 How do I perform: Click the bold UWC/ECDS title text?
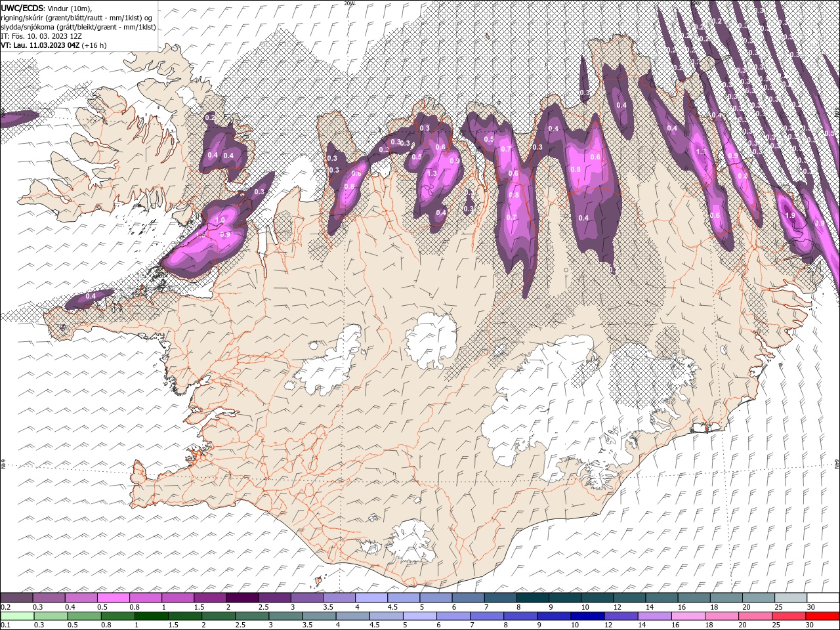click(x=23, y=8)
